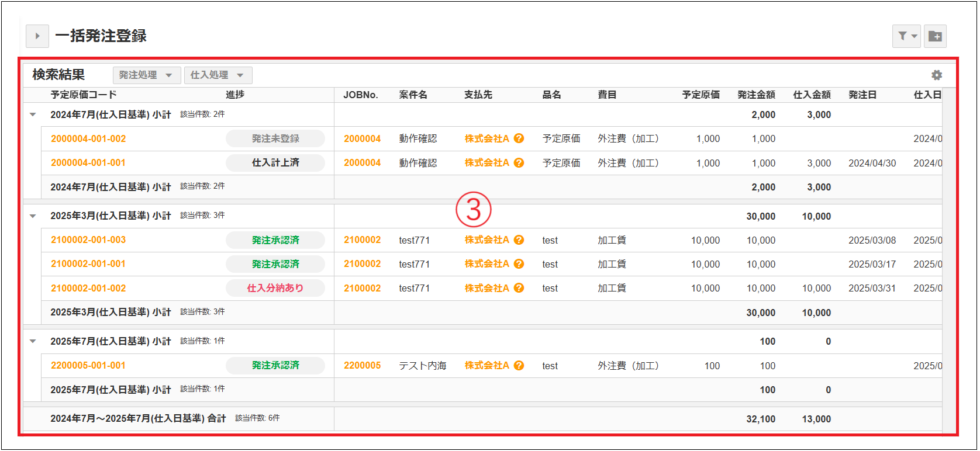Collapse the 2025年7月 subtotal group
The height and width of the screenshot is (451, 980).
pyautogui.click(x=33, y=341)
